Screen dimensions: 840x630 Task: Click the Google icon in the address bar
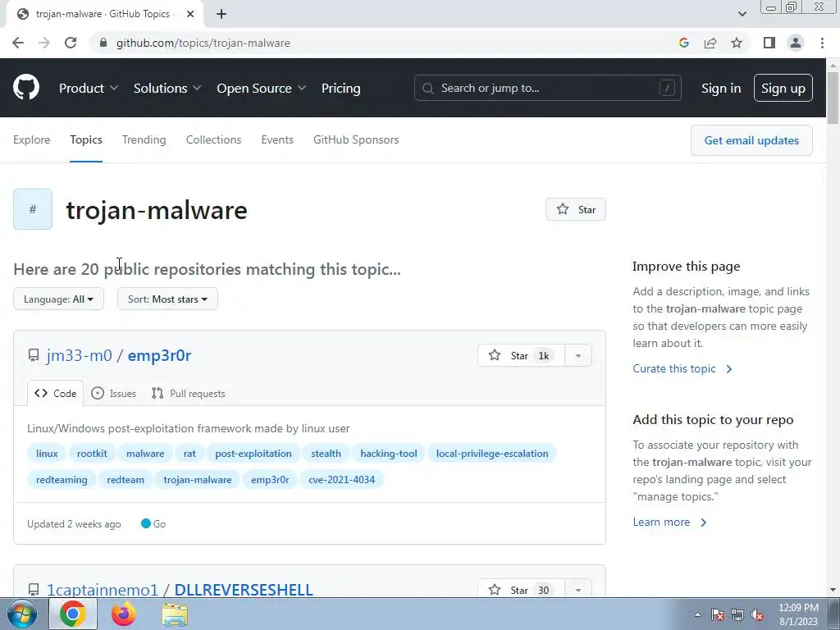[683, 43]
